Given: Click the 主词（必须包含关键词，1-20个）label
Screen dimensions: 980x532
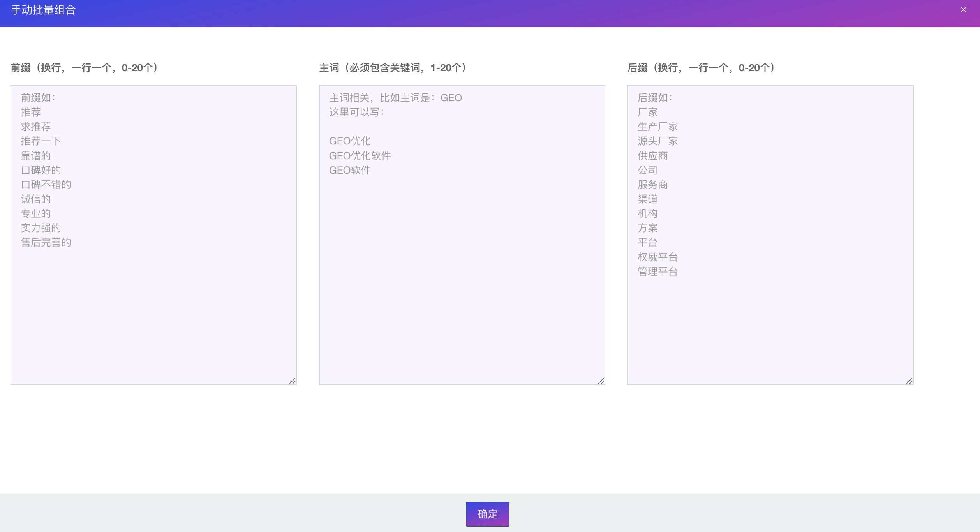Looking at the screenshot, I should (x=393, y=68).
